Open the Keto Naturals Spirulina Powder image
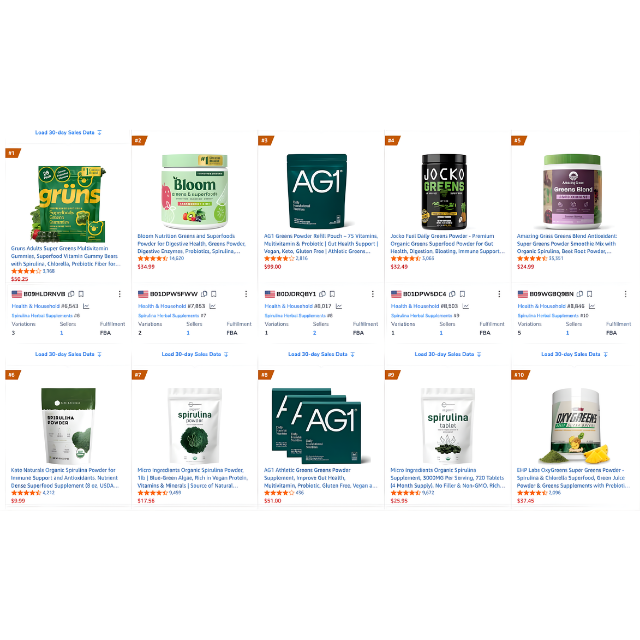 (x=68, y=426)
